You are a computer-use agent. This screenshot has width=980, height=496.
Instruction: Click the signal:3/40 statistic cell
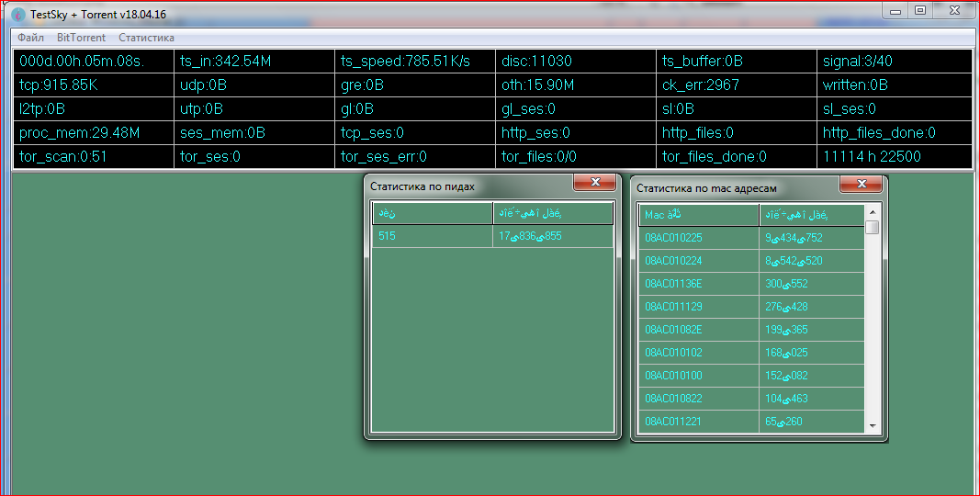coord(895,62)
